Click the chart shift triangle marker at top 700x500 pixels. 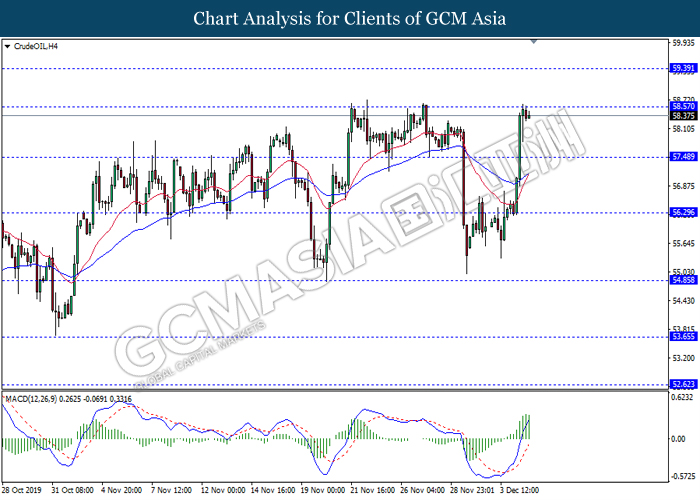[533, 42]
